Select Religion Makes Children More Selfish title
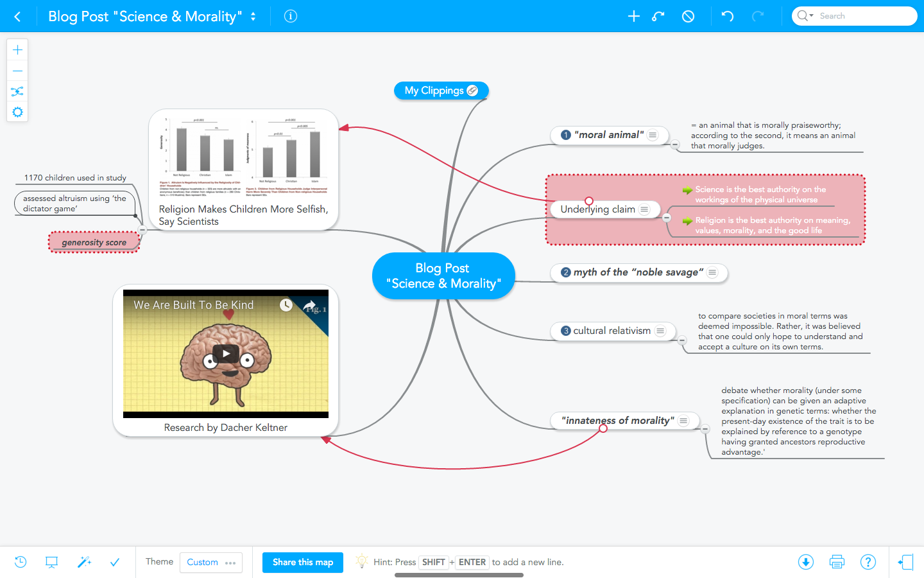Image resolution: width=924 pixels, height=578 pixels. [x=243, y=215]
